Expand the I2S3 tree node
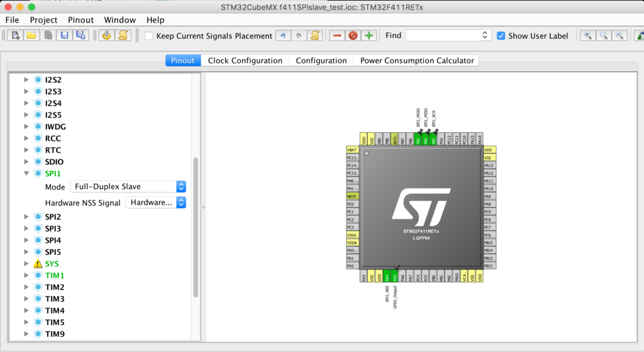This screenshot has width=644, height=352. point(26,92)
